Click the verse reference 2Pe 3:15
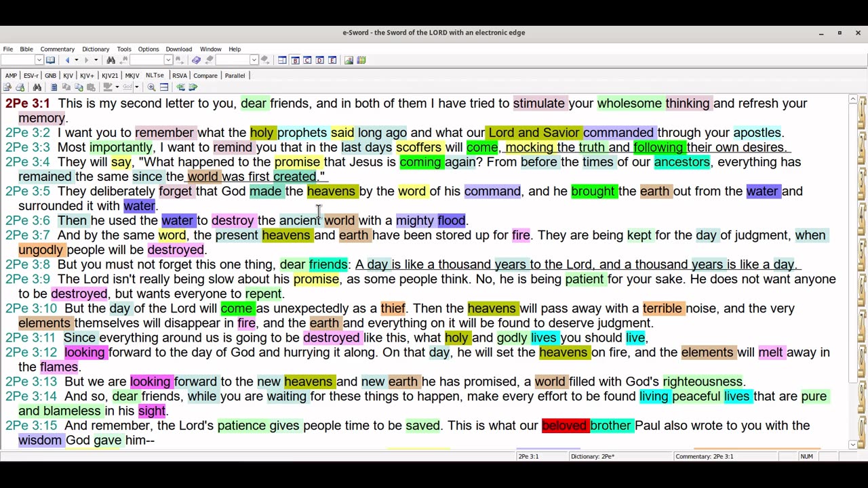 tap(31, 426)
